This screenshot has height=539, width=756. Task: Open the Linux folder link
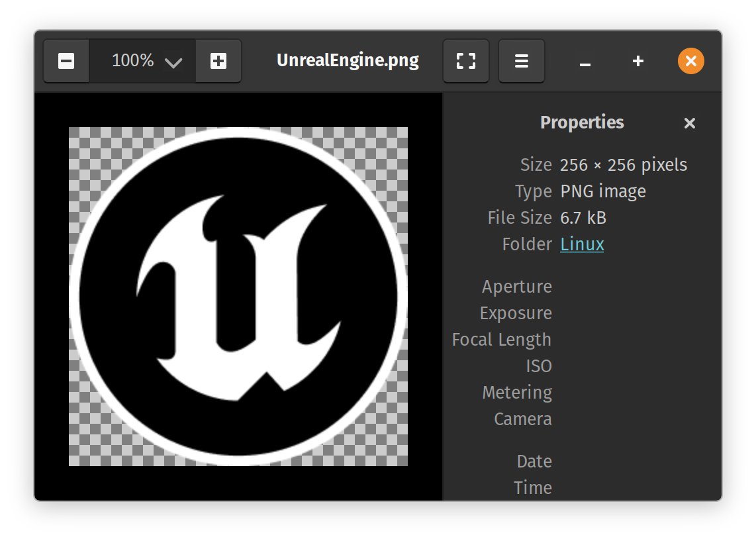click(x=582, y=244)
